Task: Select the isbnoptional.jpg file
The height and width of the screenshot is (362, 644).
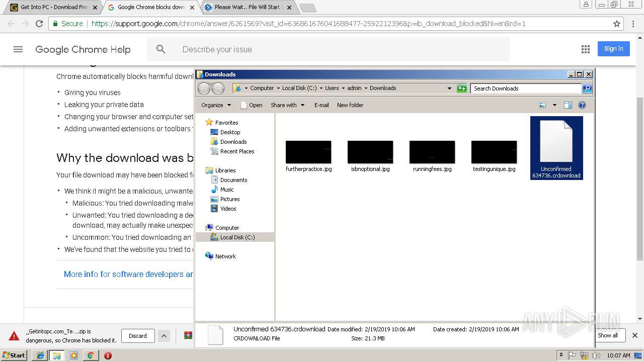Action: (370, 156)
